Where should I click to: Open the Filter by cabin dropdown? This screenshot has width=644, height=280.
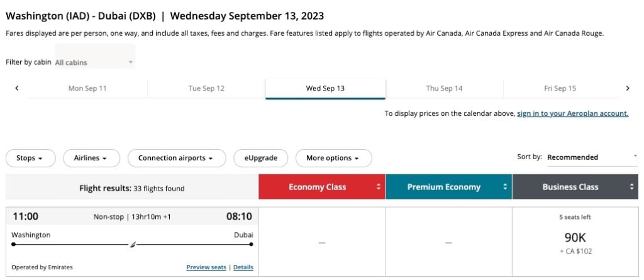coord(94,62)
